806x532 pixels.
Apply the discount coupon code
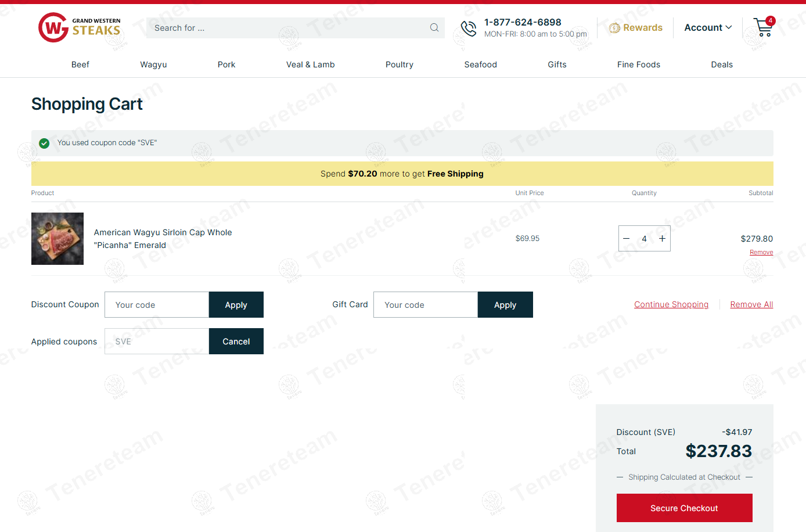coord(236,305)
